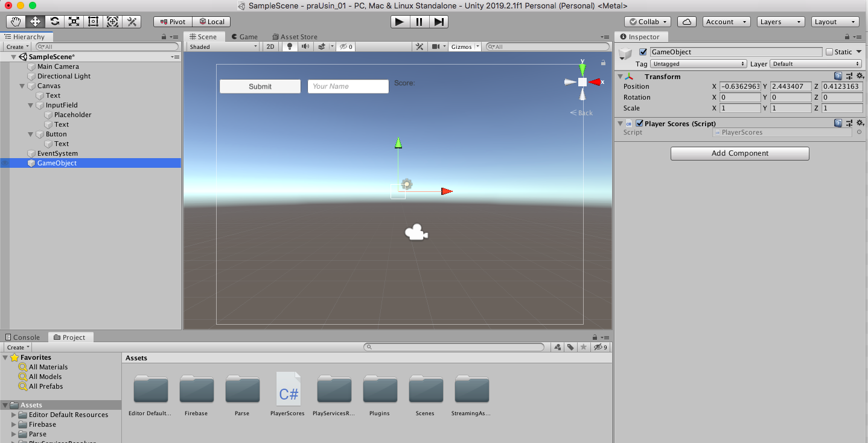
Task: Pick the Script field object selector circle
Action: click(859, 132)
